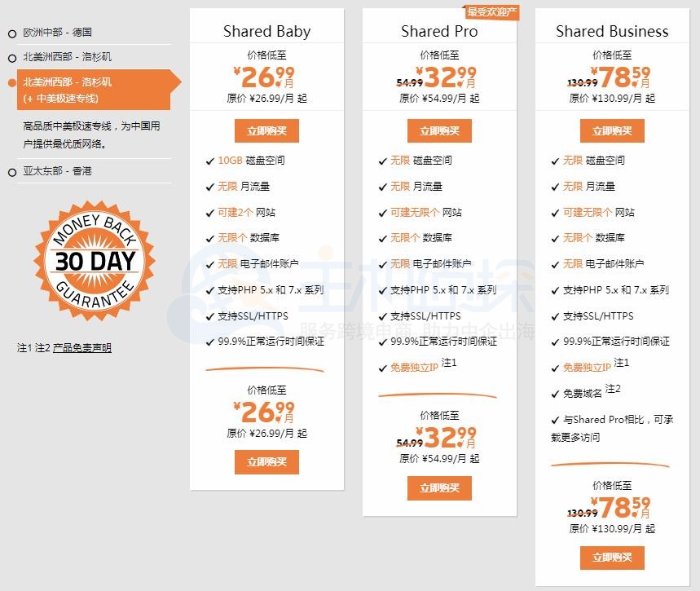Click the checkmark beside 10GB磁盘空间

211,161
